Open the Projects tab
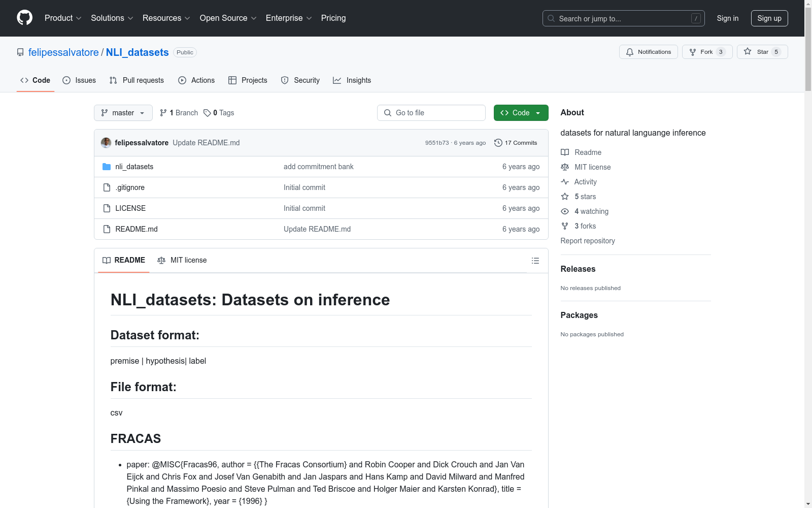Viewport: 812px width, 508px height. (248, 80)
